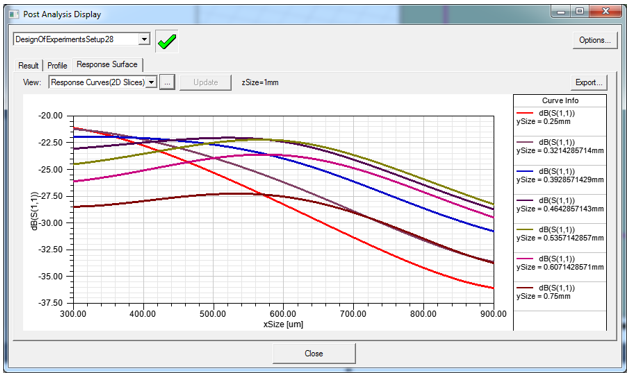Open the DesignOfExperimentsSetup28 dropdown

click(x=144, y=39)
